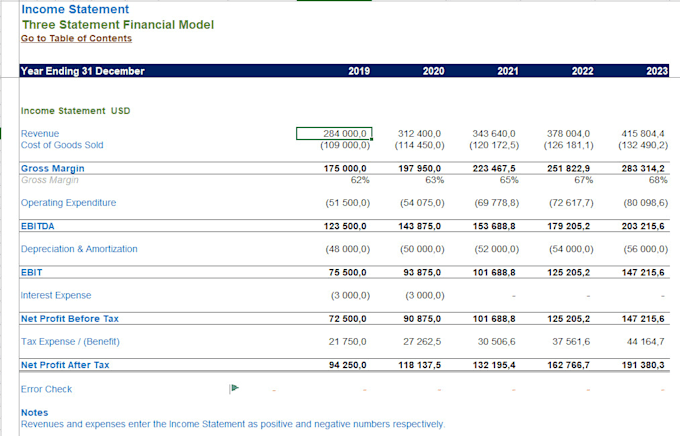Click the Interest Expense label
Image resolution: width=680 pixels, height=436 pixels.
pos(56,295)
